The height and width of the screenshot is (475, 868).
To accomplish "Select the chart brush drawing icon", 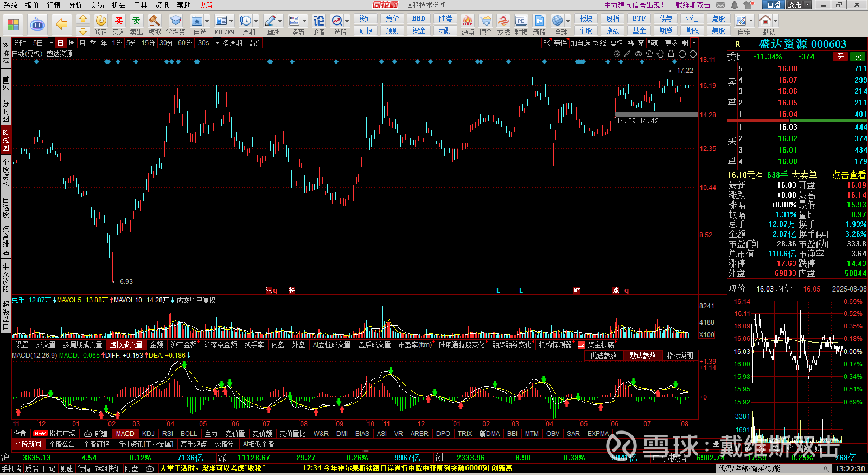I will point(627,54).
